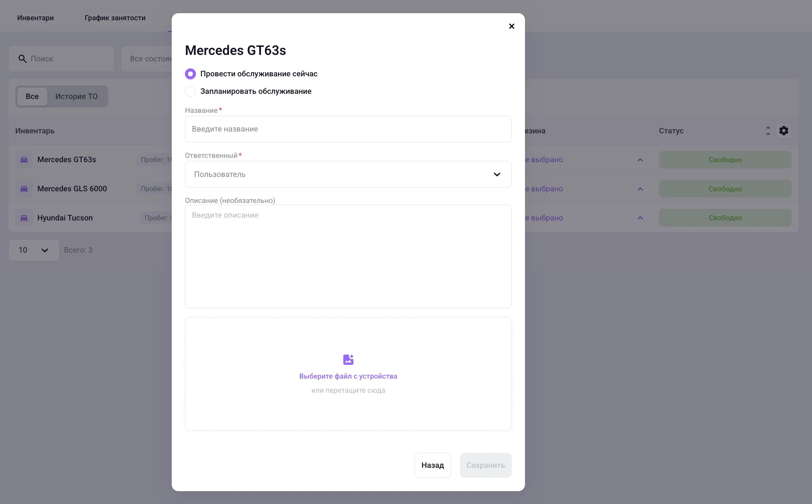Screen dimensions: 812x504
Task: Collapse chevron in Hyundai Tucson row
Action: tap(640, 218)
